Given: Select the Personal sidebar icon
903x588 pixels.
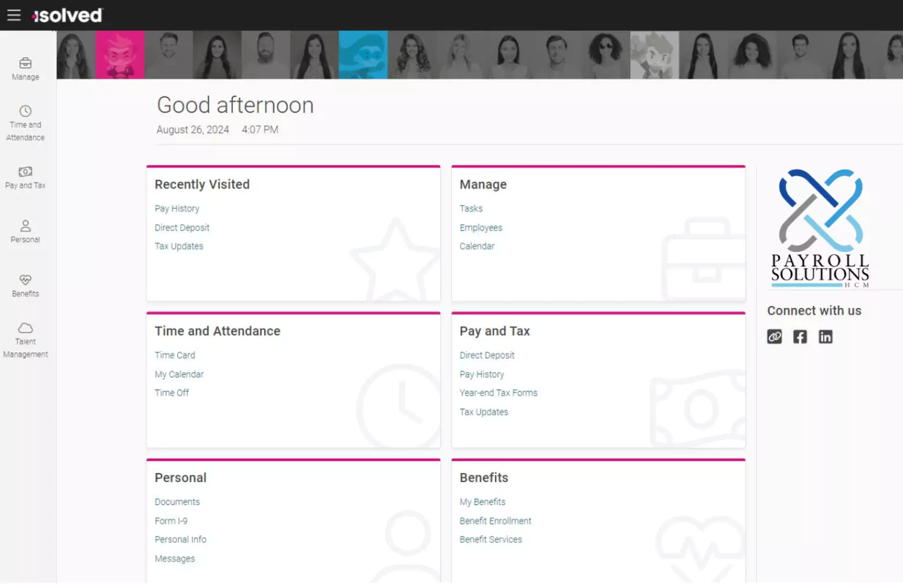Looking at the screenshot, I should pos(25,226).
